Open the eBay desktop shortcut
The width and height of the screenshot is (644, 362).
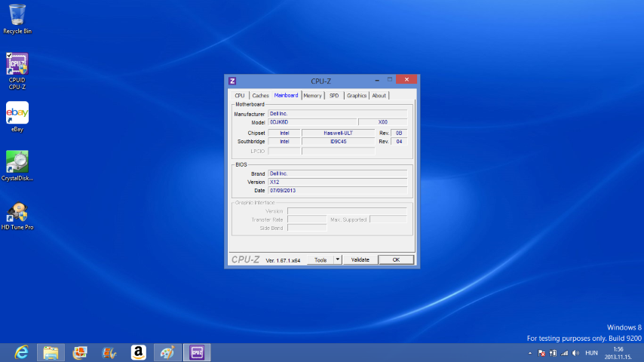point(17,114)
